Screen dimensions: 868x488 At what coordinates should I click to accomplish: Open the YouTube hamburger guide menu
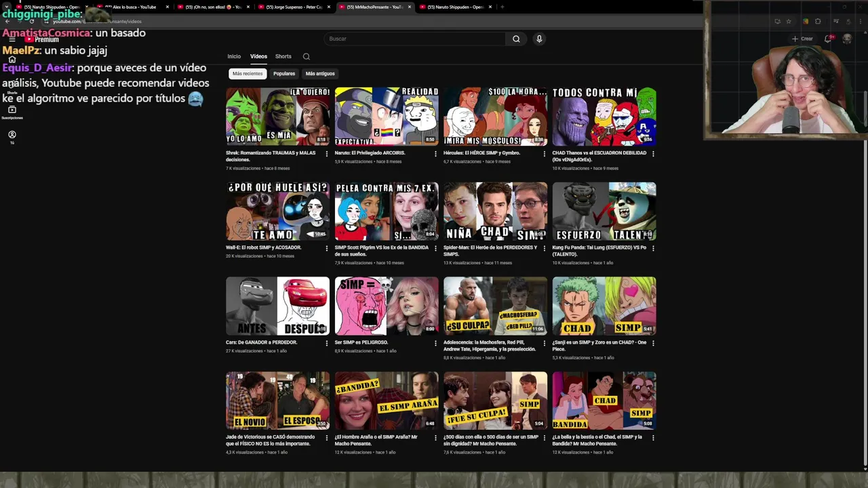tap(12, 39)
